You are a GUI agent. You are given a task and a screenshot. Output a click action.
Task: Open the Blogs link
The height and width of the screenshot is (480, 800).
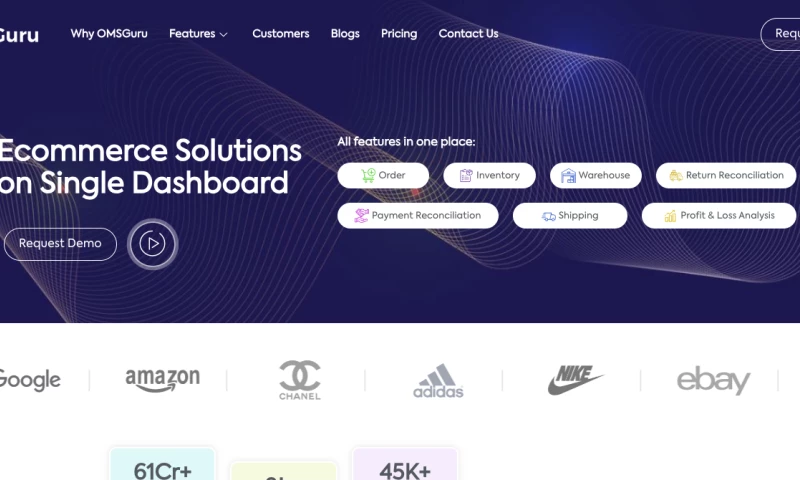coord(345,34)
